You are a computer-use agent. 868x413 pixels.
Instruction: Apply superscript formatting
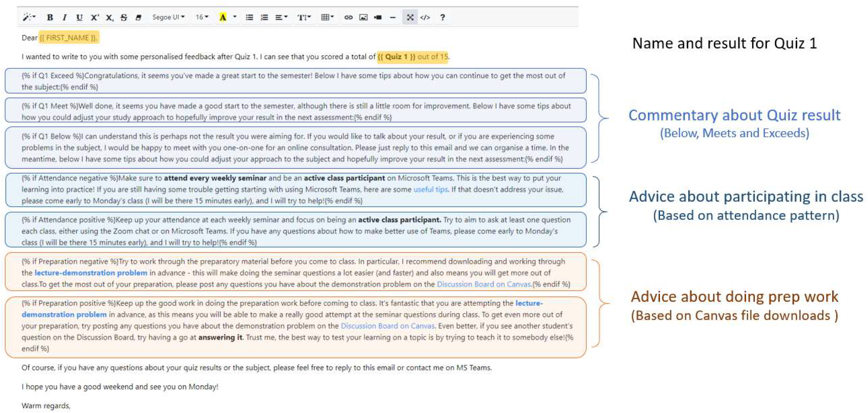pyautogui.click(x=94, y=17)
